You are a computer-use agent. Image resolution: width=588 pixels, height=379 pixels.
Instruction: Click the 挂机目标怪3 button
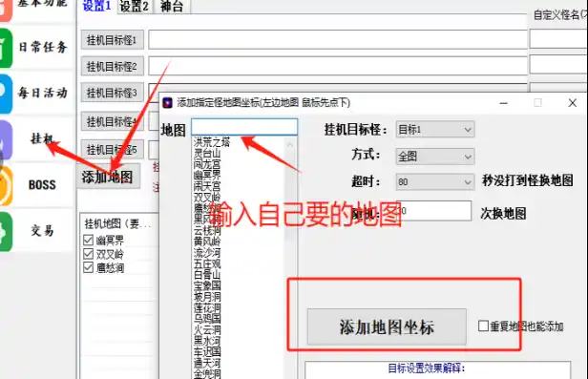(x=112, y=93)
